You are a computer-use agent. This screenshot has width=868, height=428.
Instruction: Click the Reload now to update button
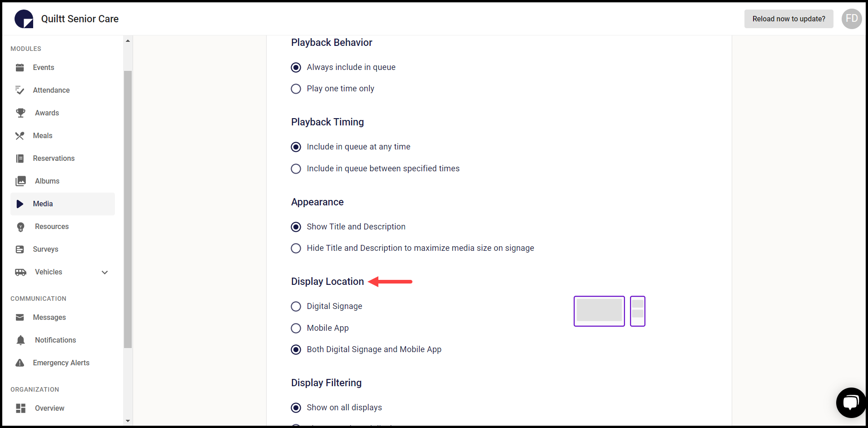click(x=789, y=19)
